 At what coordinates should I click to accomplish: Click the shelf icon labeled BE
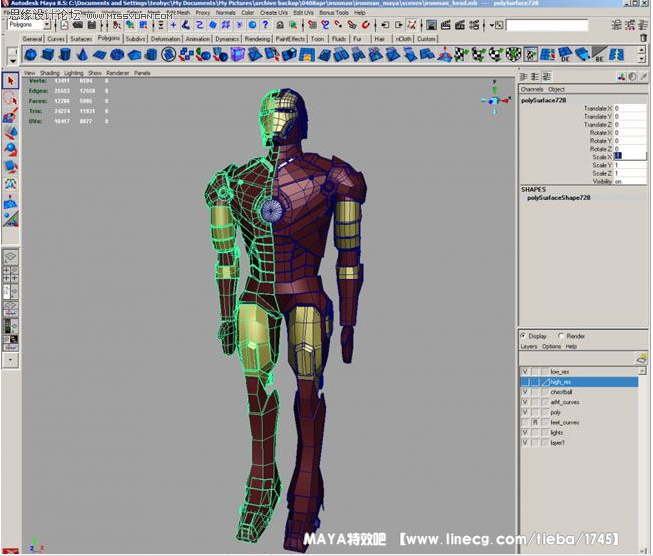click(600, 55)
